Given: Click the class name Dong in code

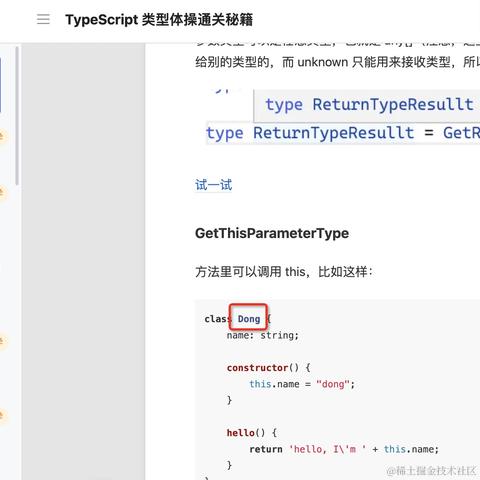Looking at the screenshot, I should tap(249, 319).
